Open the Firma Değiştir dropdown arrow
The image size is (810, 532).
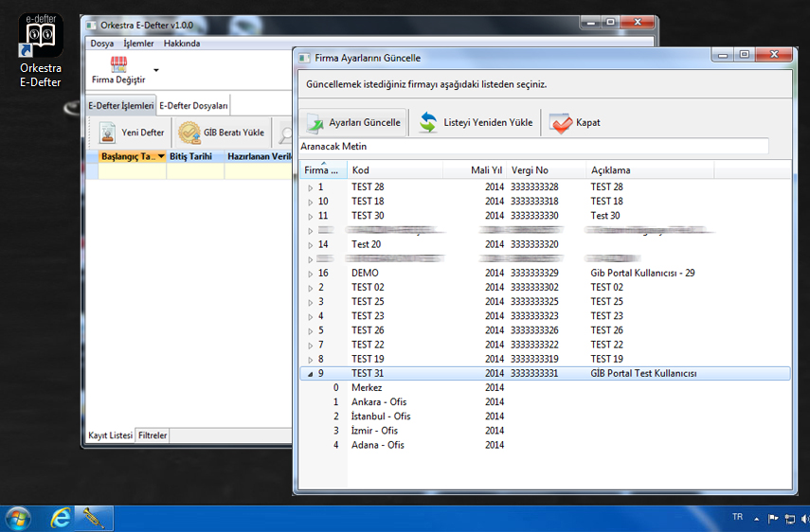coord(156,70)
